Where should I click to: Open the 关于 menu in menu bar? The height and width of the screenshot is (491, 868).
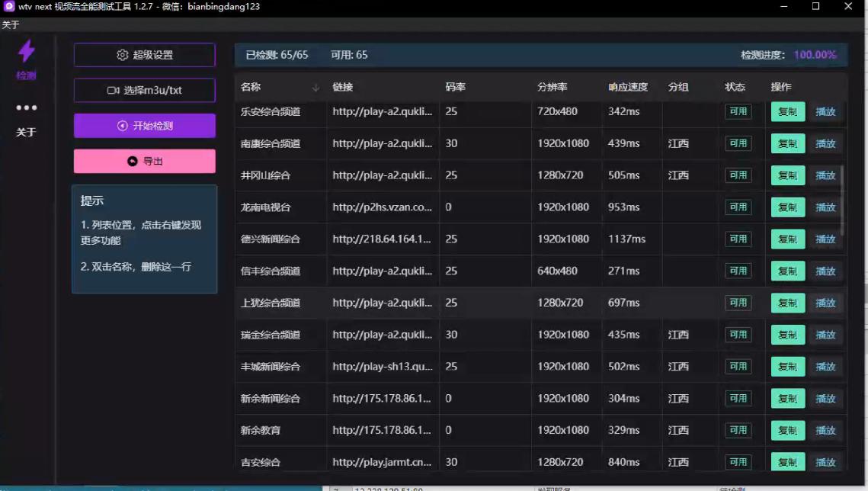click(x=11, y=24)
